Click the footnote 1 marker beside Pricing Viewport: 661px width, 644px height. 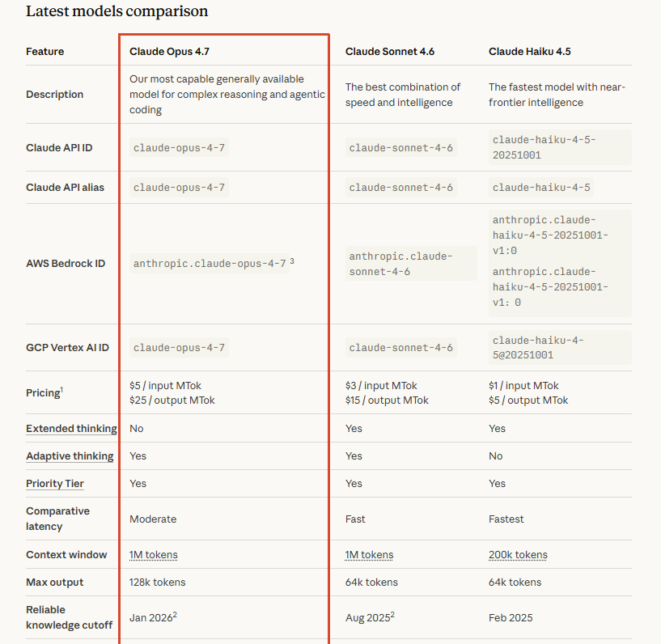[61, 389]
